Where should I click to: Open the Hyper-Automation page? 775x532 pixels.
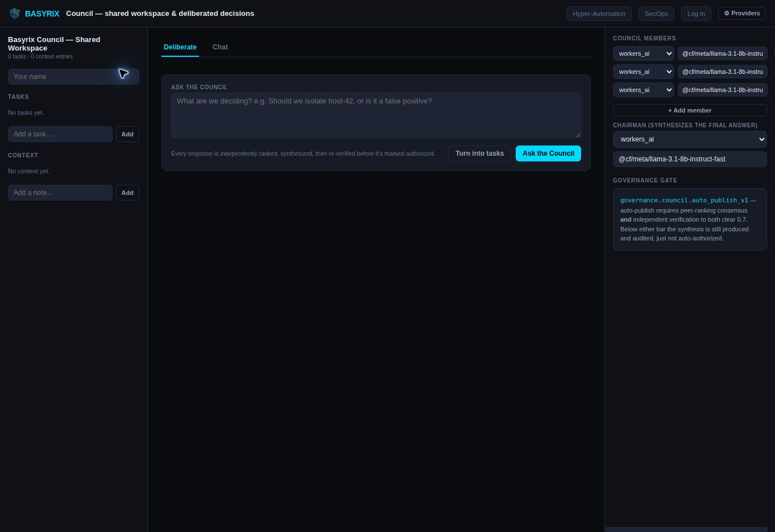pyautogui.click(x=599, y=14)
